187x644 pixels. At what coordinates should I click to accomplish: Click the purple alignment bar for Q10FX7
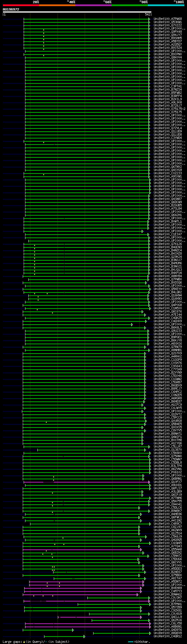pyautogui.click(x=87, y=482)
